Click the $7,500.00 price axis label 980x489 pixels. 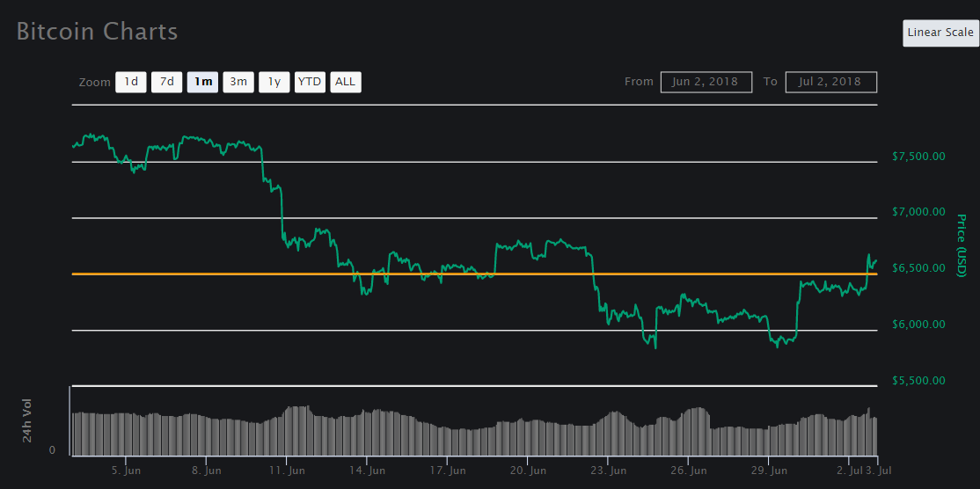(918, 157)
